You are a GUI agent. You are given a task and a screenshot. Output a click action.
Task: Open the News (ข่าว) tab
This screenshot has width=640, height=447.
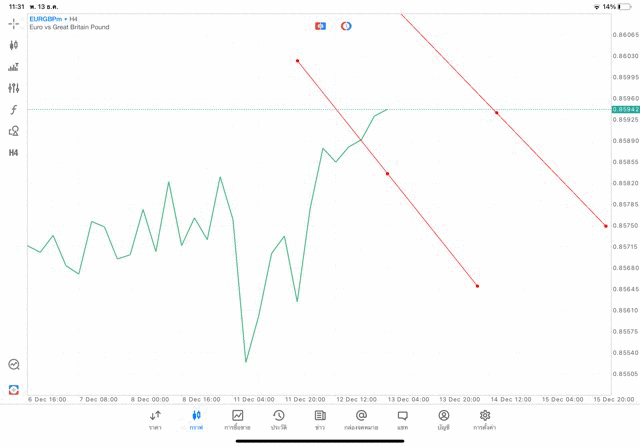[320, 420]
